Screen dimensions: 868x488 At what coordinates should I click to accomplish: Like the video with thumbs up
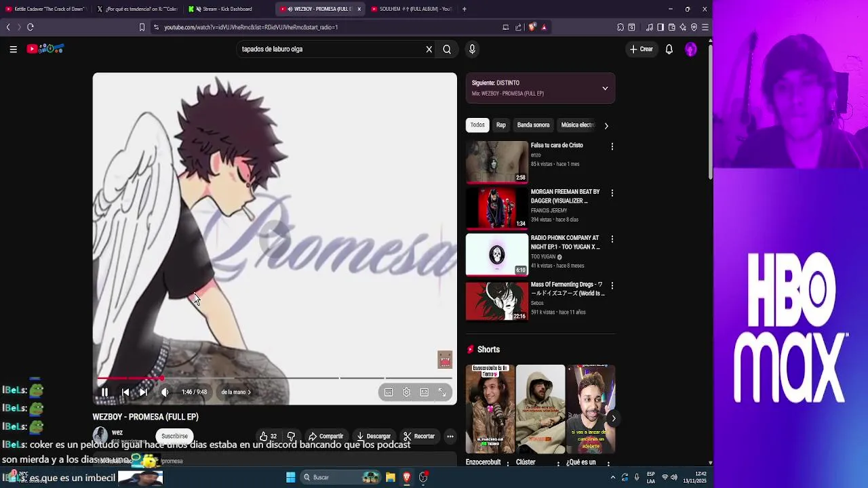point(268,436)
